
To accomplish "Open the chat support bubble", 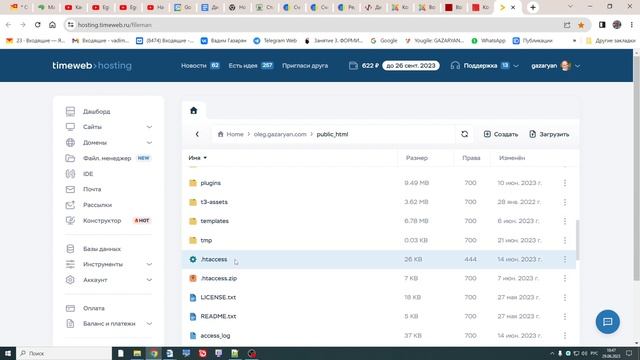I will [x=607, y=322].
